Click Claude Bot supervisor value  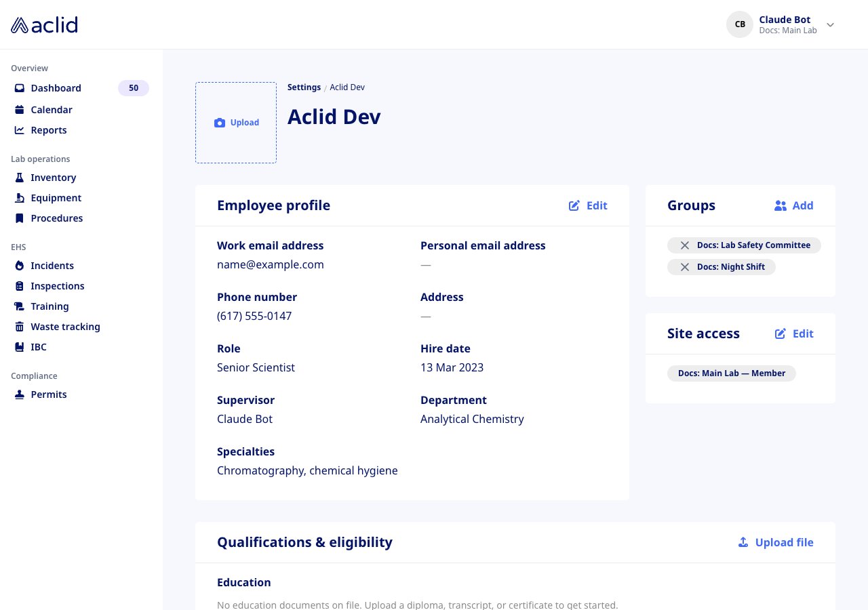coord(245,419)
